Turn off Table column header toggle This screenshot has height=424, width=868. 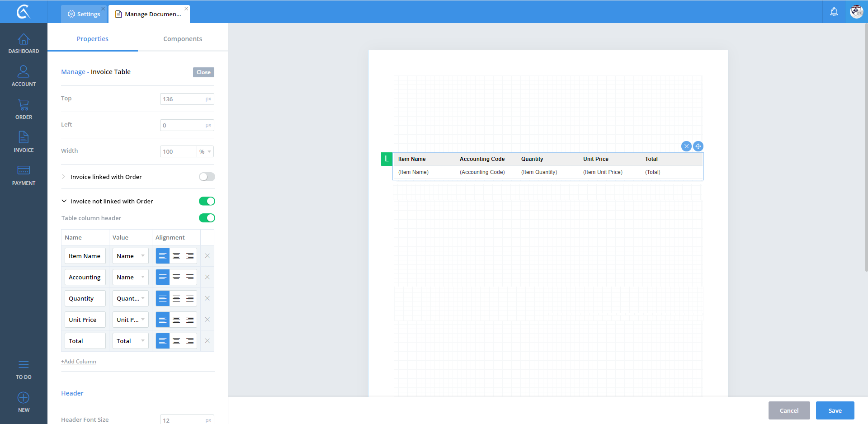coord(207,218)
